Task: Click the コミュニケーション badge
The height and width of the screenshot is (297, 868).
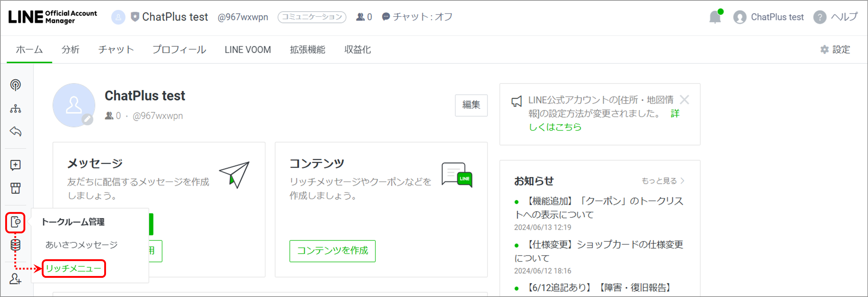Action: pos(312,17)
